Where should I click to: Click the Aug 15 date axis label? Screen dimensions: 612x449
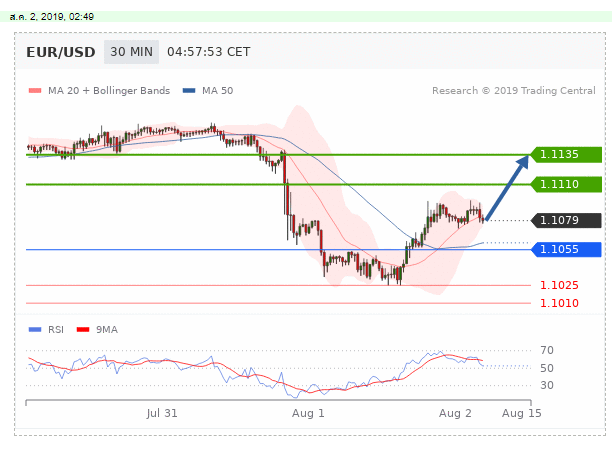[x=521, y=413]
